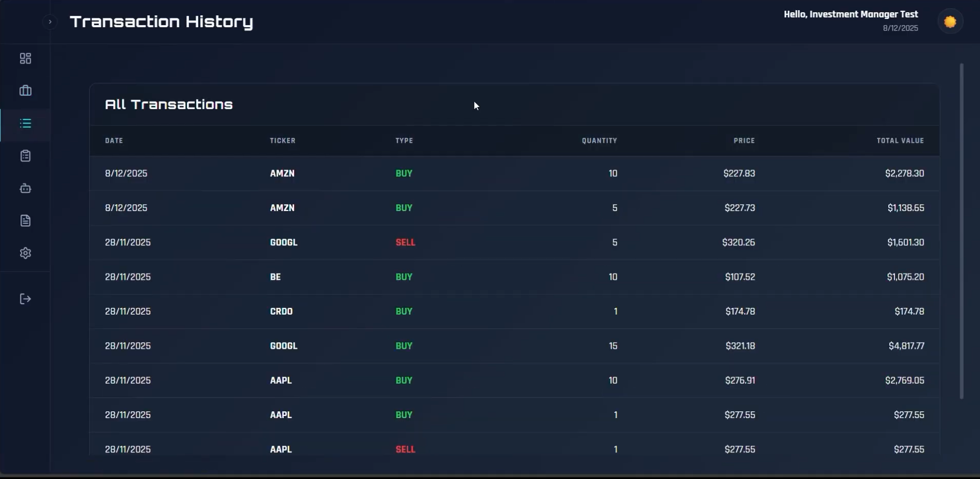Open the settings gear icon in sidebar

click(x=25, y=253)
